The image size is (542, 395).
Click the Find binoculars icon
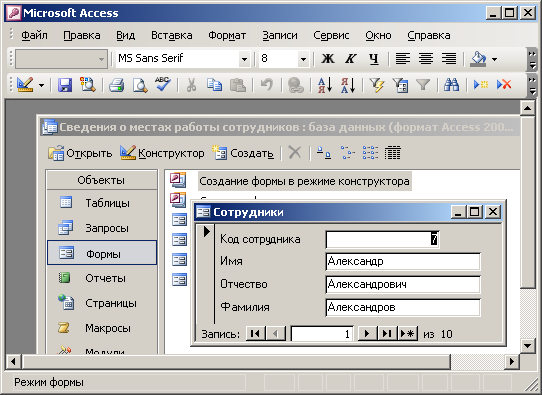click(x=451, y=85)
